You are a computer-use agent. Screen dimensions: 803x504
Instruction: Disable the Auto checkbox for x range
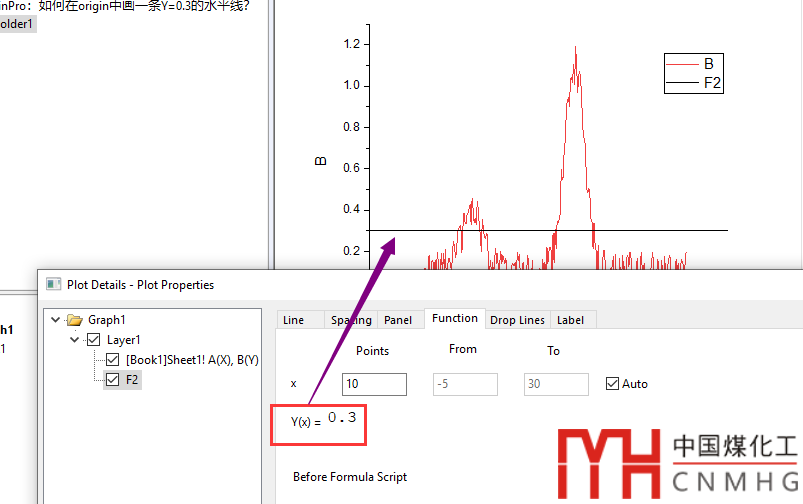pos(612,384)
